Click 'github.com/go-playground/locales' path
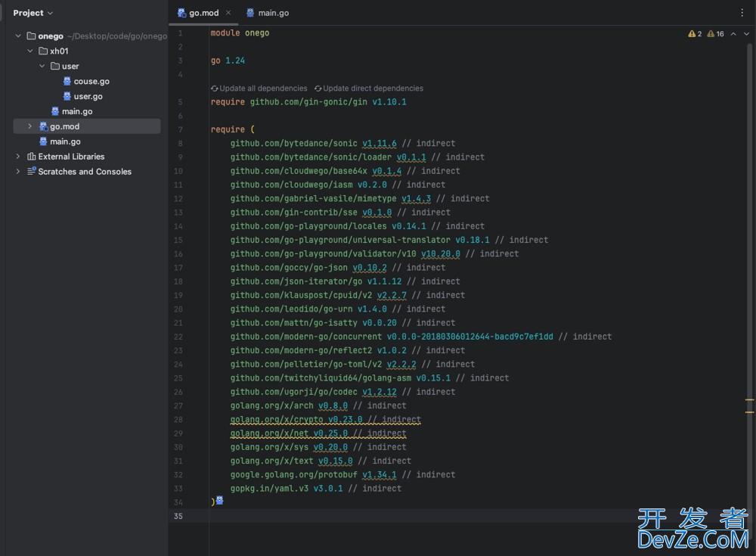Screen dimensions: 756x556 click(x=308, y=226)
